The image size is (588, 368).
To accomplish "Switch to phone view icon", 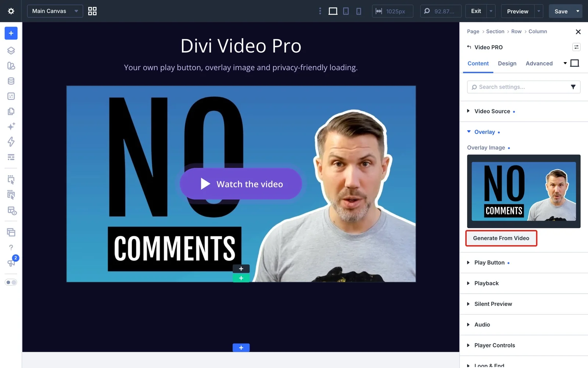I will coord(359,11).
